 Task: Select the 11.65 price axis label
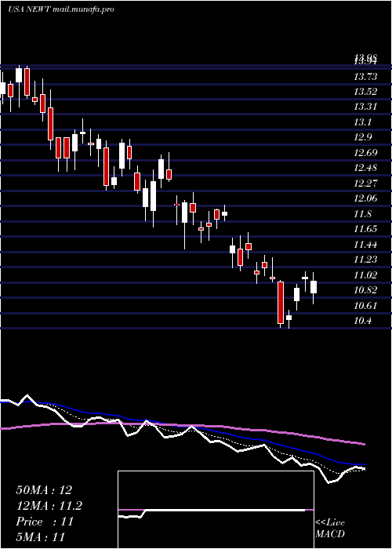click(x=366, y=229)
